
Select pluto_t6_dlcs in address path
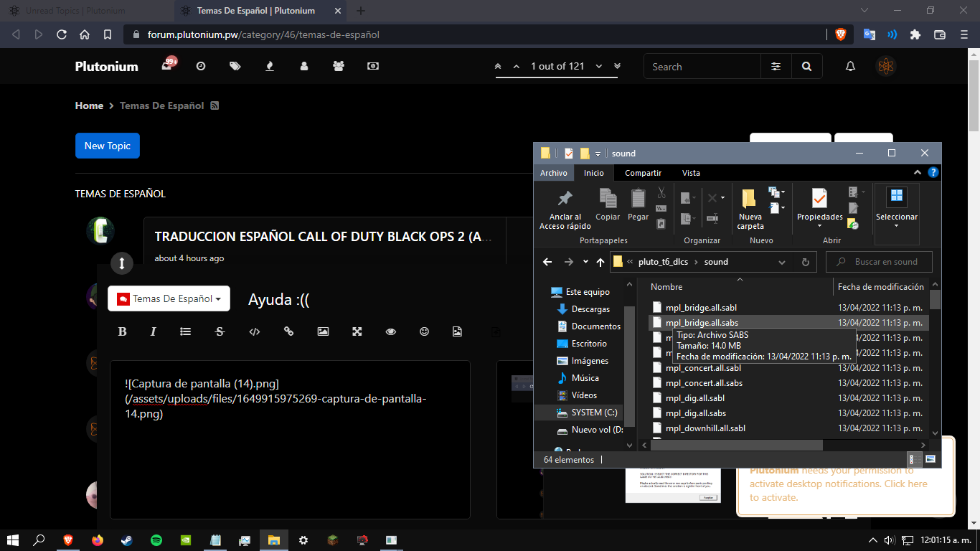(x=663, y=262)
